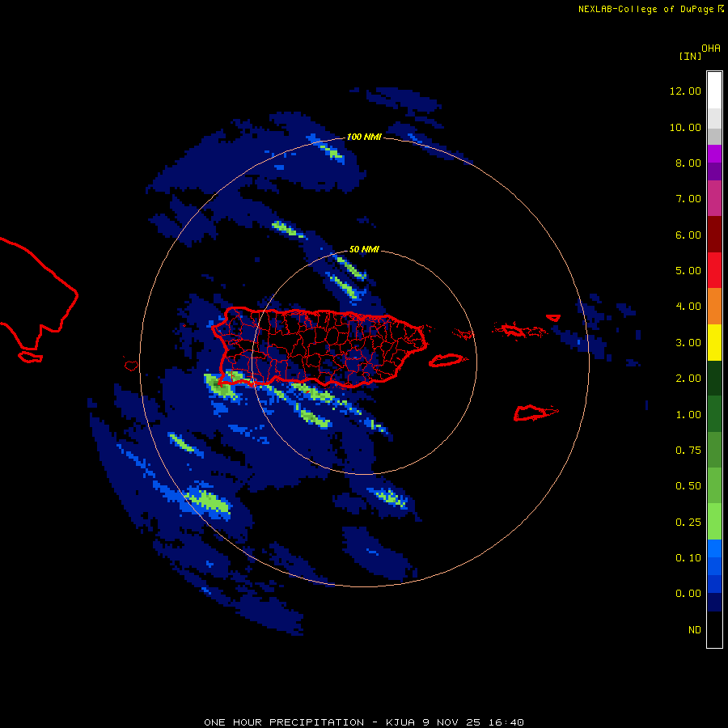Screen dimensions: 728x728
Task: Click the OHA product label above legend
Action: 711,49
